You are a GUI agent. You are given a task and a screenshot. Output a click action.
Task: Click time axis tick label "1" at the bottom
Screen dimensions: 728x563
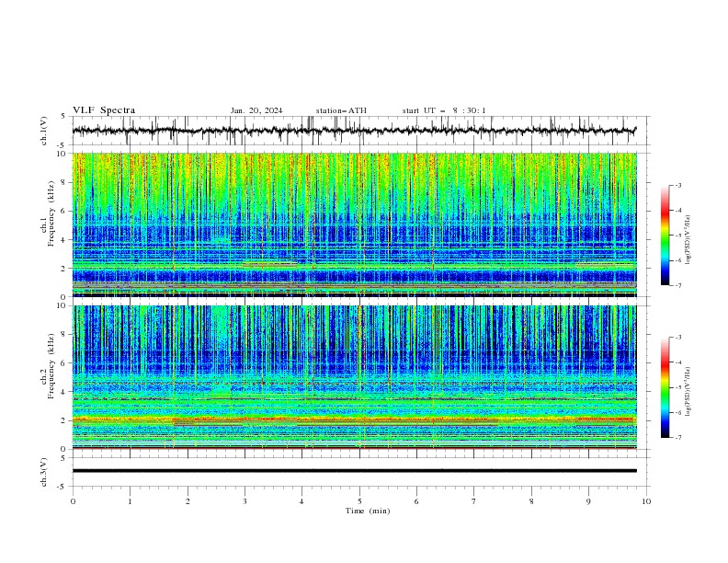(130, 501)
